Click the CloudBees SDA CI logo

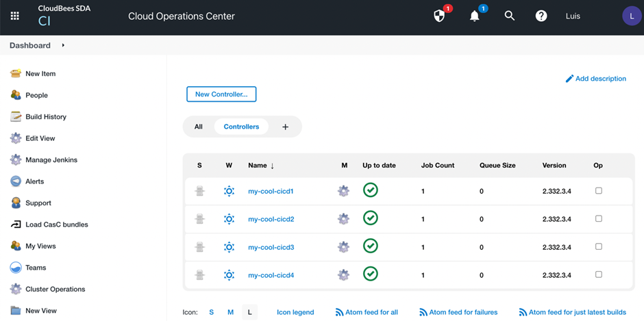pos(64,15)
